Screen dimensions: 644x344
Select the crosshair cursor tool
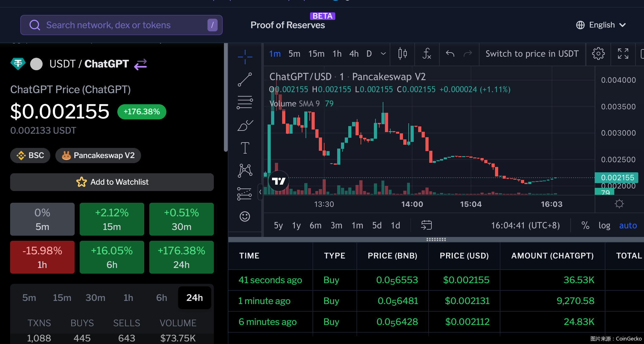click(245, 57)
